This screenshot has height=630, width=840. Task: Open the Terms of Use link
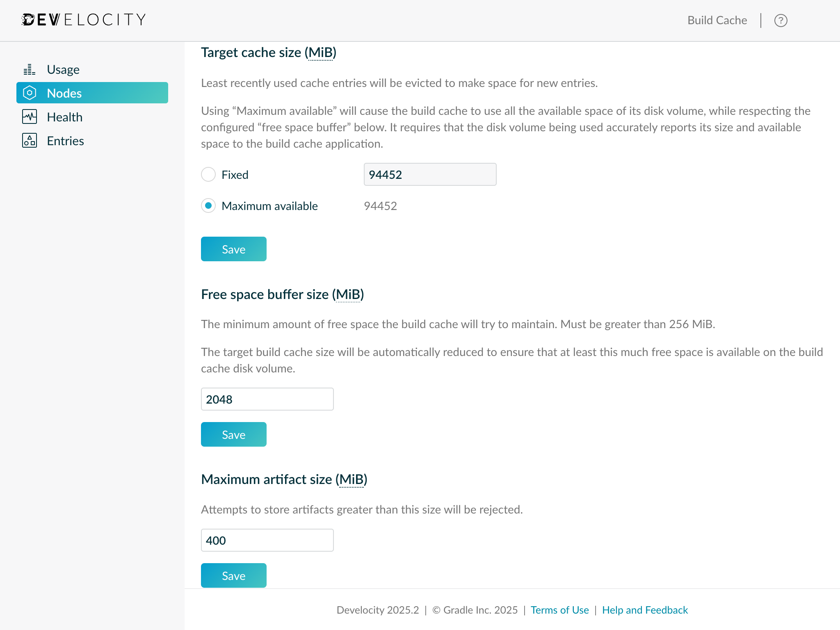pyautogui.click(x=559, y=610)
